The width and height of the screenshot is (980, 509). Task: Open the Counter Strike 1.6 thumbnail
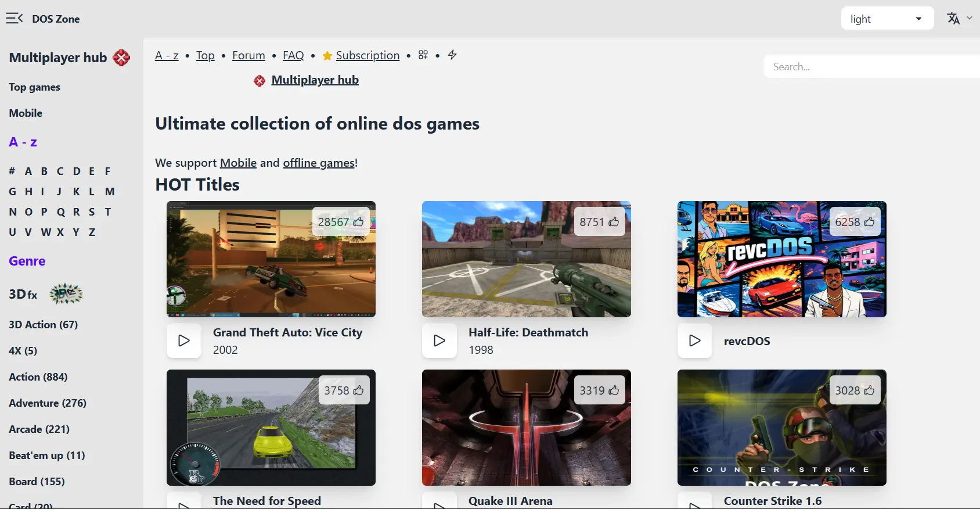[x=782, y=428]
